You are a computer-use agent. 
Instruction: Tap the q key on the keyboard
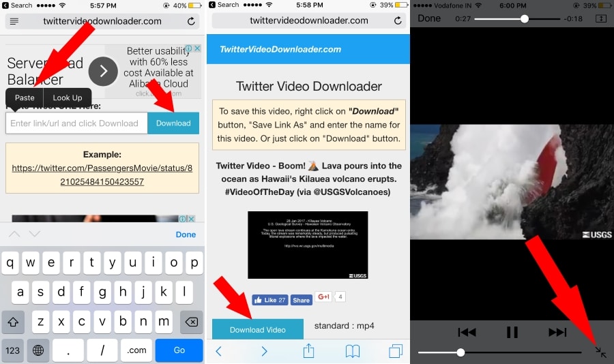(10, 262)
